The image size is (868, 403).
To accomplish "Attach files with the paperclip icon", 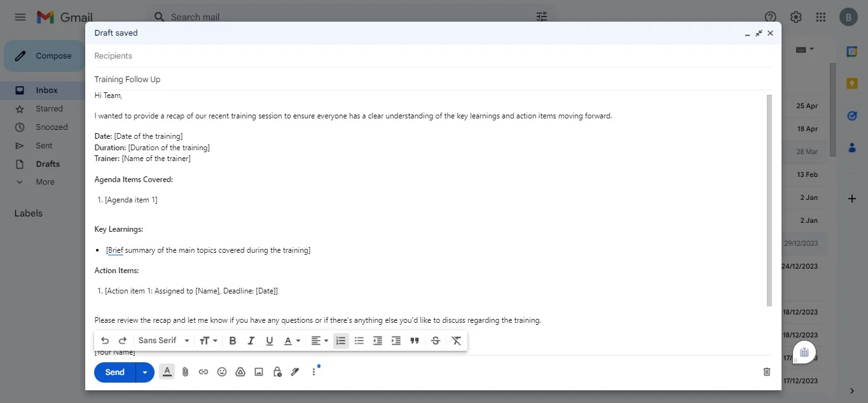I will point(185,371).
